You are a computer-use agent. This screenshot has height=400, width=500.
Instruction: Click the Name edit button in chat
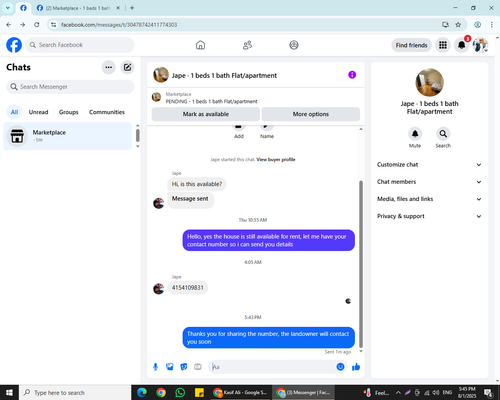(267, 131)
